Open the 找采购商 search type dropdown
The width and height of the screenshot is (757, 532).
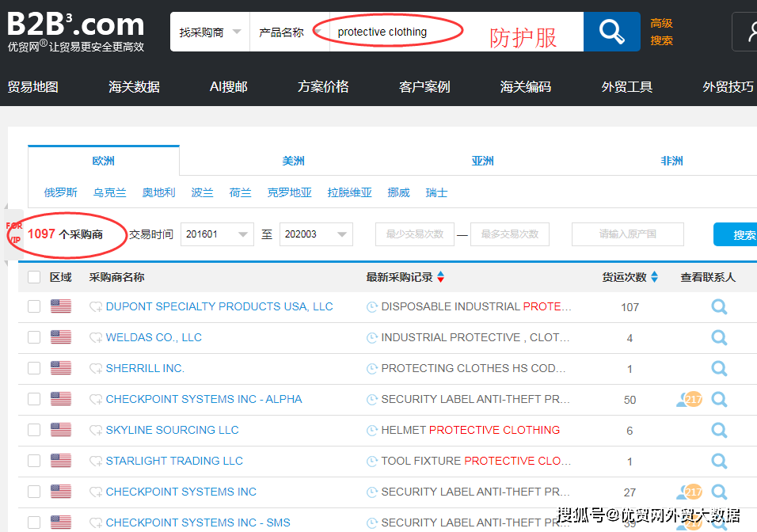point(210,32)
